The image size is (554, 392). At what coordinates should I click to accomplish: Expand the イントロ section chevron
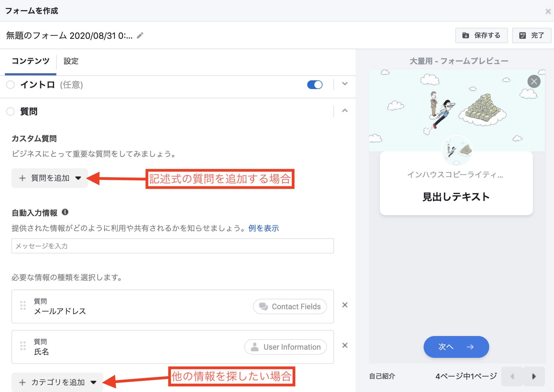pos(345,84)
